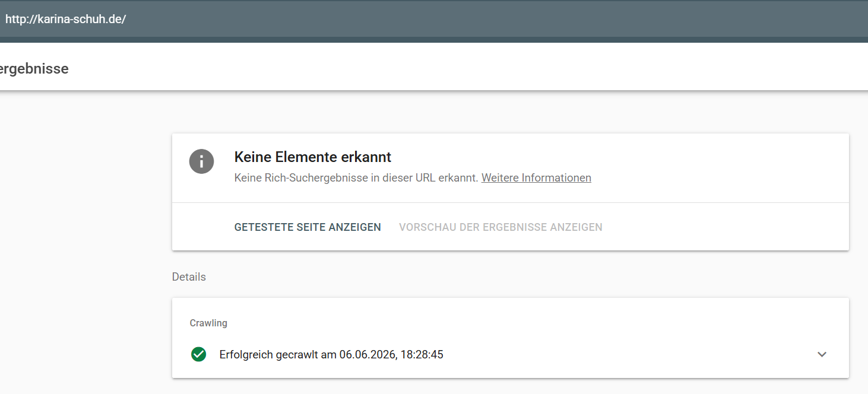Expand the Crawling details chevron
Image resolution: width=868 pixels, height=394 pixels.
822,354
